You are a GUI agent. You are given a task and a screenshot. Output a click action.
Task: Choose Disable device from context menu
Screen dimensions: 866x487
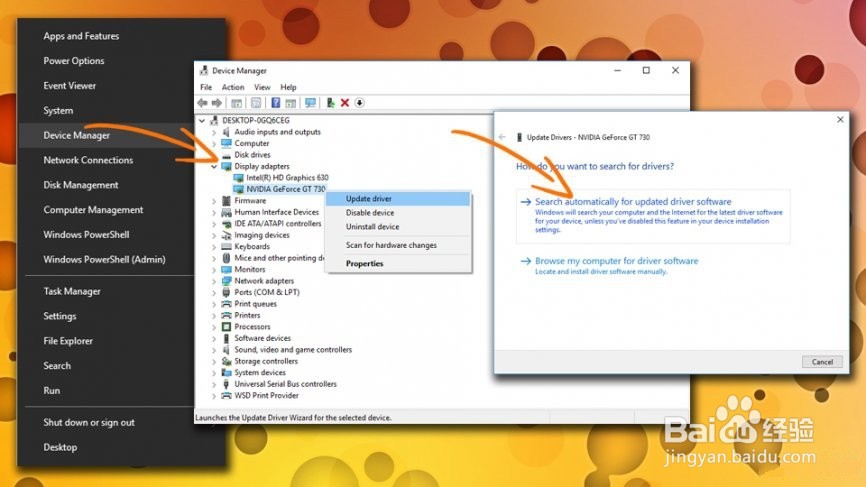point(398,213)
